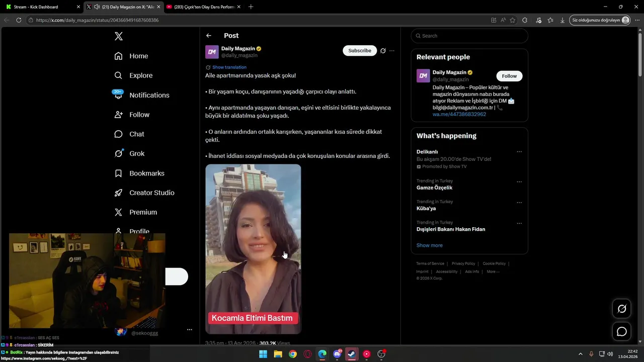Open browser Settings and more menu
The height and width of the screenshot is (362, 644).
pyautogui.click(x=637, y=20)
